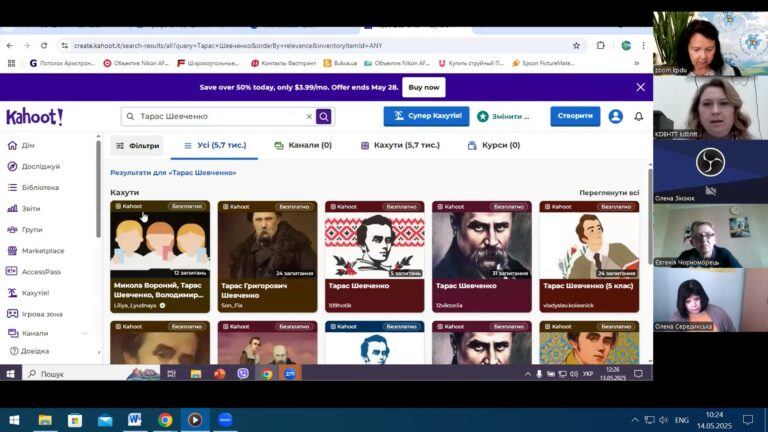This screenshot has height=432, width=768.
Task: Open Дім (Home) in the sidebar
Action: coord(28,146)
